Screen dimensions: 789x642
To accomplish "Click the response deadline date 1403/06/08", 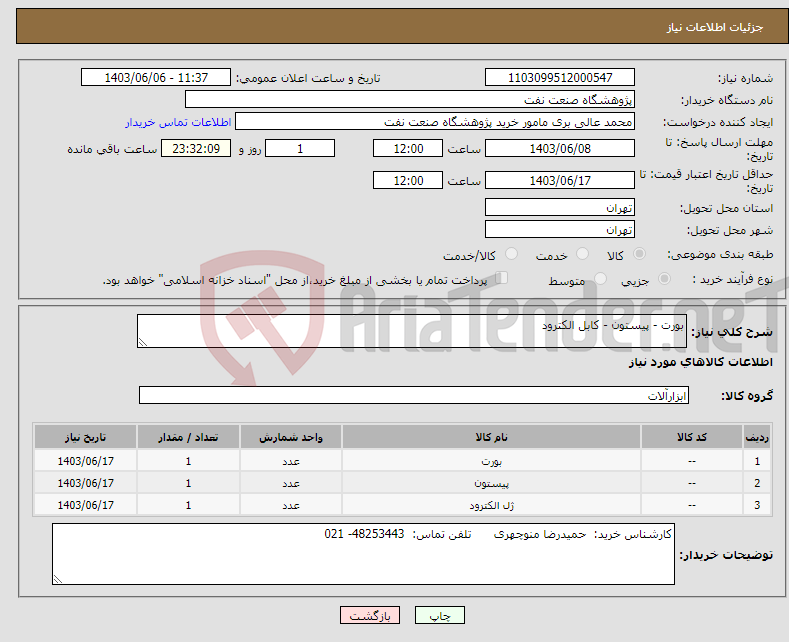I will pyautogui.click(x=560, y=148).
